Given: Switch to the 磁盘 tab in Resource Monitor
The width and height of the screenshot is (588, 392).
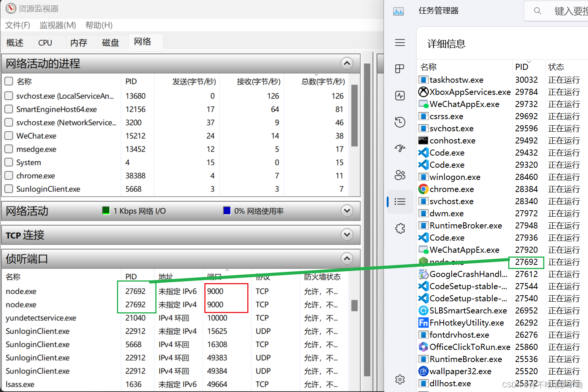Looking at the screenshot, I should (110, 42).
